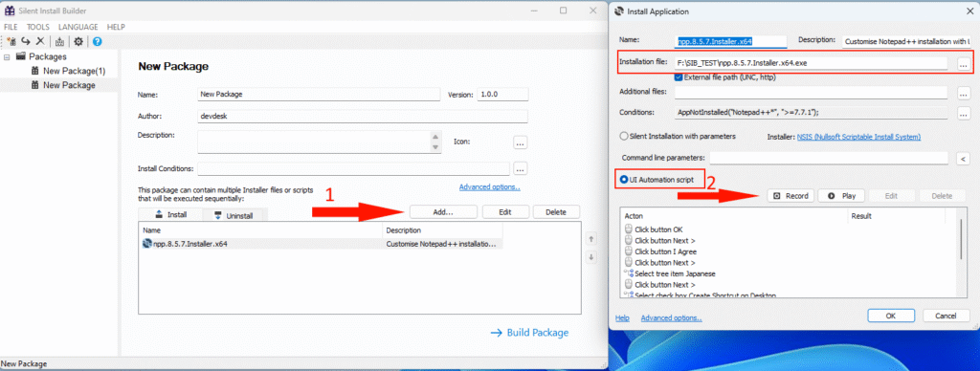Click the Install Conditions input field

(x=354, y=168)
